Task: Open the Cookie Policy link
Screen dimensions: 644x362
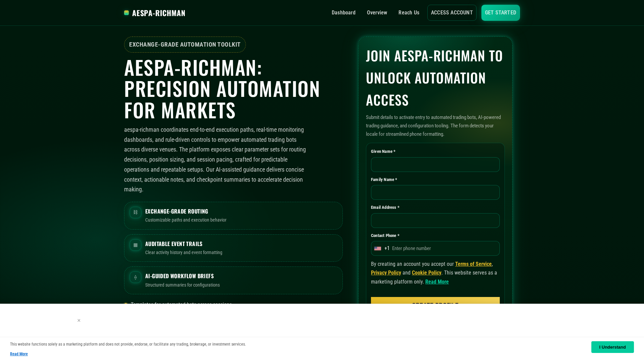Action: tap(427, 273)
